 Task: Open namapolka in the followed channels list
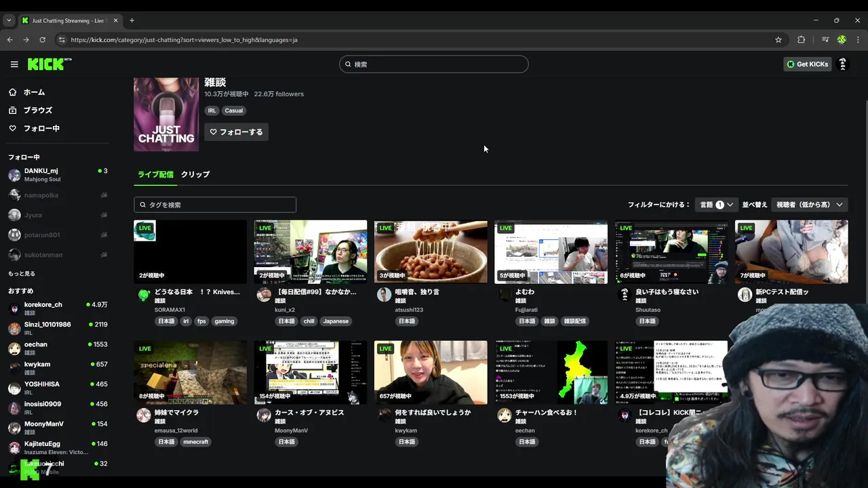click(x=58, y=195)
